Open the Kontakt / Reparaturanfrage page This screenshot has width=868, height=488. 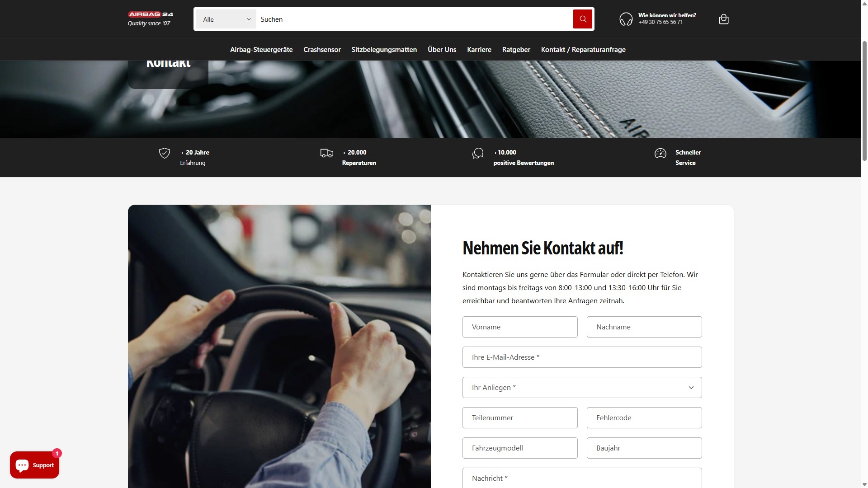tap(583, 50)
